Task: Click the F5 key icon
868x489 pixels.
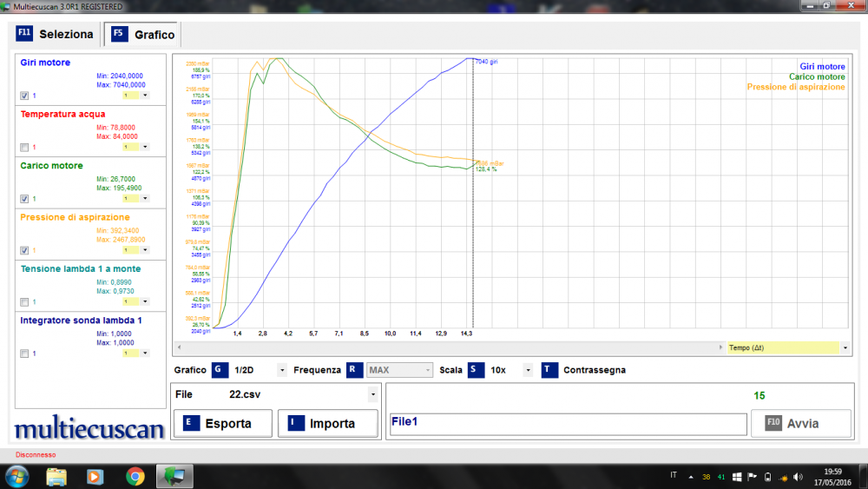Action: point(120,34)
